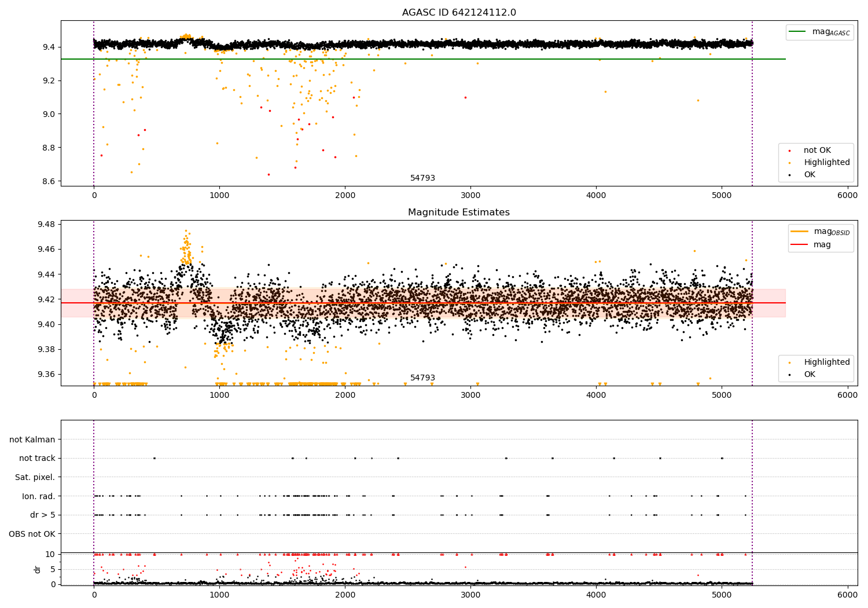Click the title 'AGASC ID 642124112.0'
The image size is (868, 608).
coord(459,13)
